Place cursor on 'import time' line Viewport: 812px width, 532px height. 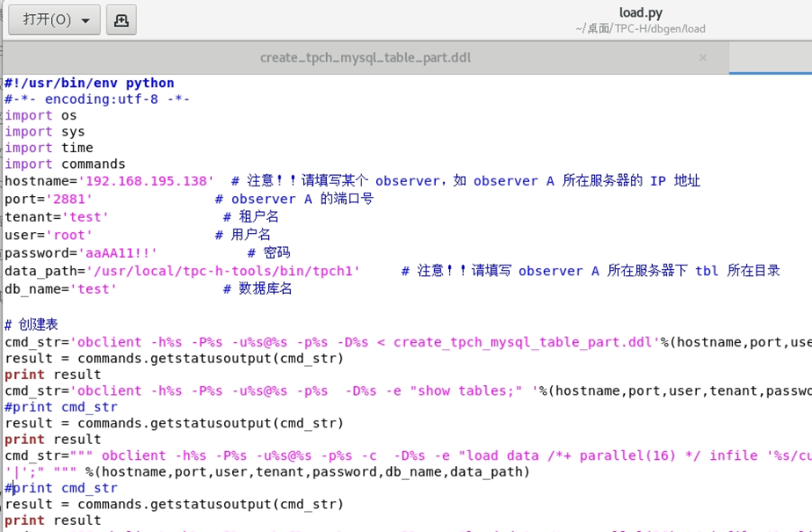click(x=49, y=148)
